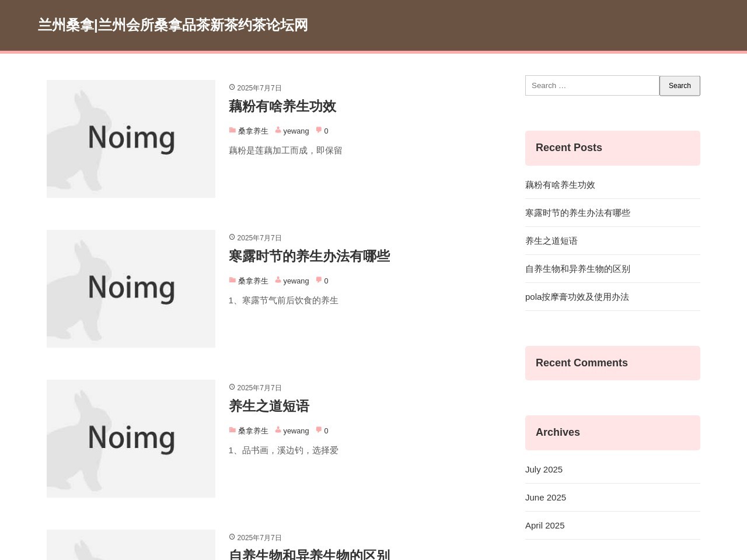
Task: Click the clock icon beside the first post date
Action: 232,87
